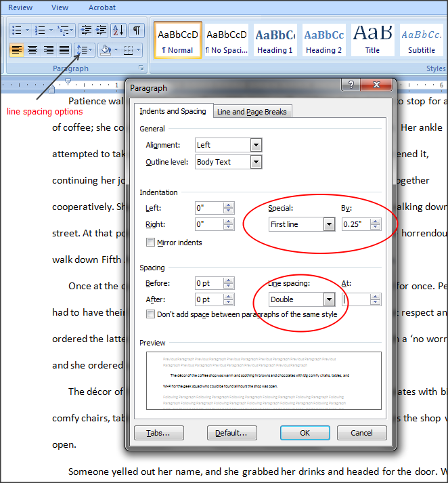Click the OK button
Screen dimensions: 448x483
pyautogui.click(x=305, y=433)
